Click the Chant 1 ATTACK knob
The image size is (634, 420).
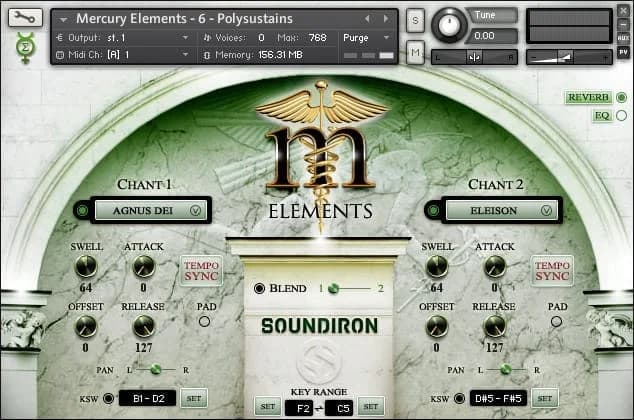click(x=144, y=267)
